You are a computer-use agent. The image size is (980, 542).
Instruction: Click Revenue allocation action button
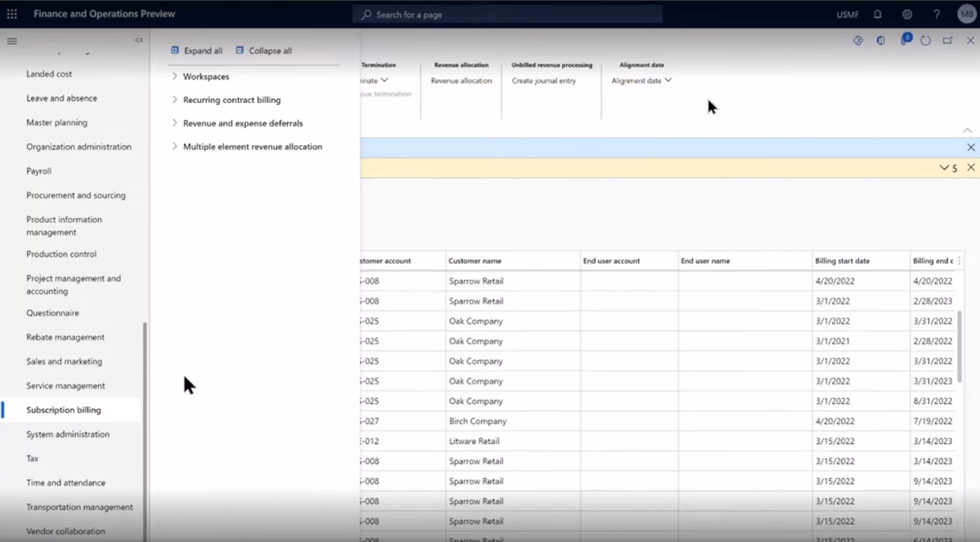pos(461,81)
